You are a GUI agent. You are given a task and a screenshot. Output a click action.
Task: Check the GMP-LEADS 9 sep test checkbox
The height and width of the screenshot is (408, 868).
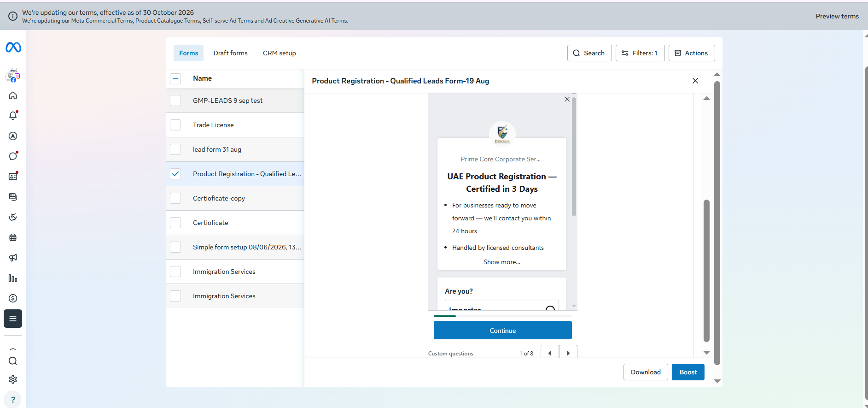pyautogui.click(x=175, y=101)
